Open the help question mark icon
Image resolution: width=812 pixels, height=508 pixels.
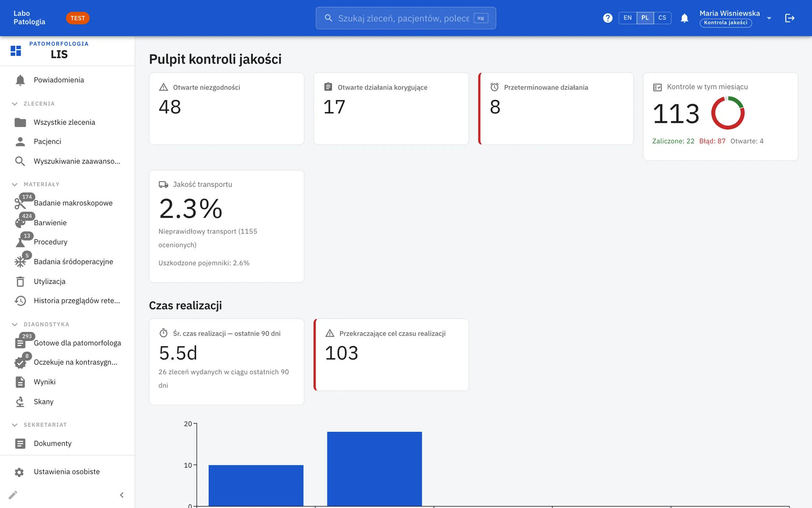(608, 18)
